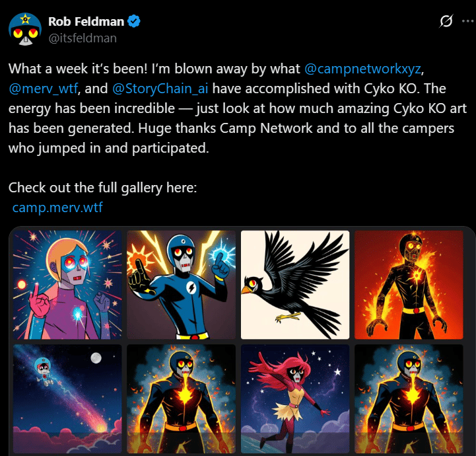Click the blue verified badge
This screenshot has height=456, width=476.
[x=133, y=21]
